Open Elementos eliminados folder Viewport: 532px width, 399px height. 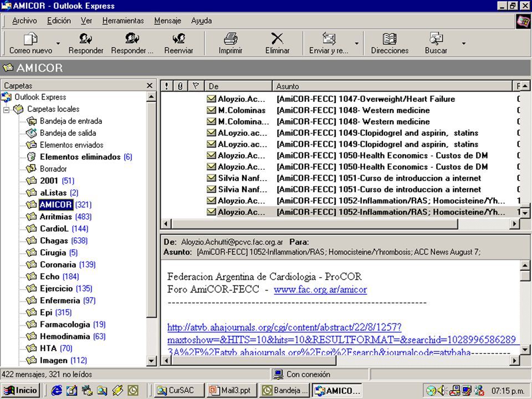(x=79, y=157)
